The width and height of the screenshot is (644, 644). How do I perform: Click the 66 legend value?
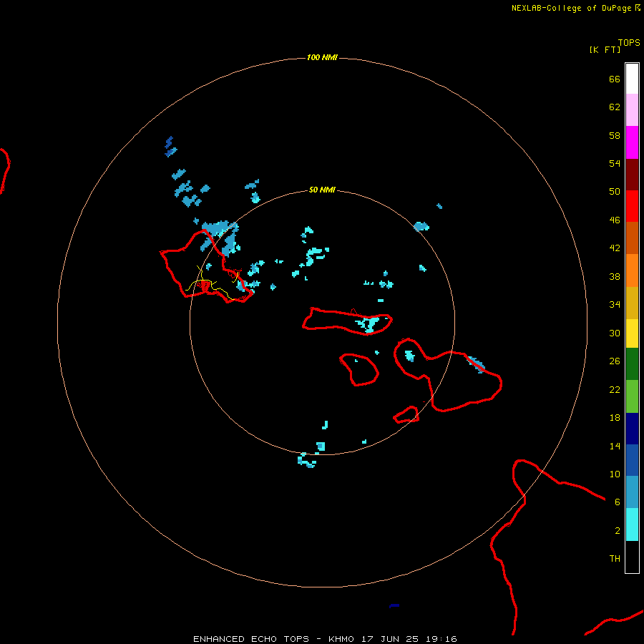click(x=615, y=79)
